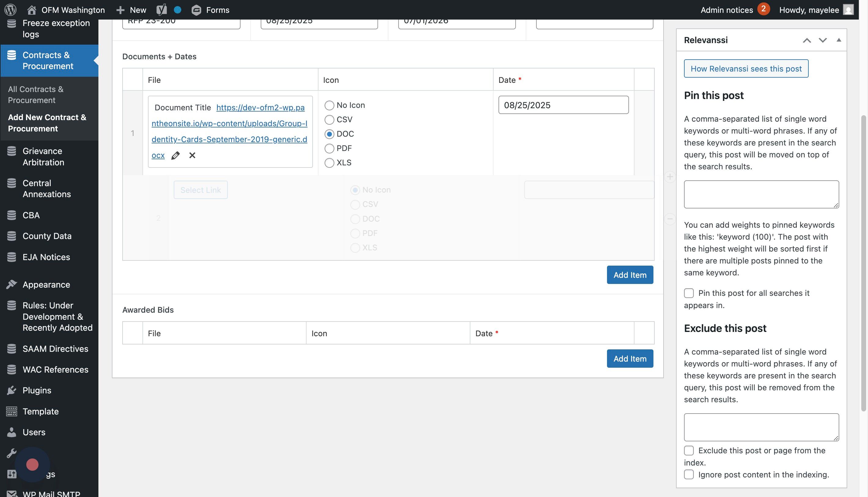The image size is (868, 497).
Task: Open the Users sidebar menu
Action: 34,432
